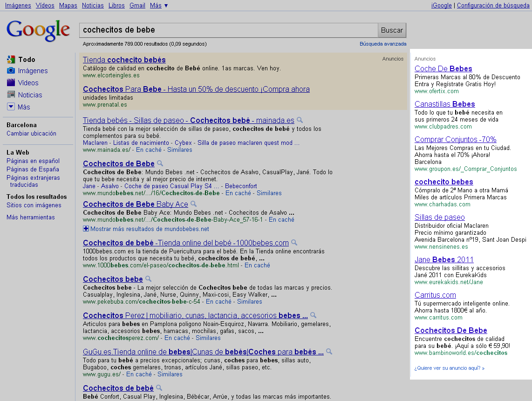Open the Tienda bebés mainada.es result title
The width and height of the screenshot is (532, 401).
(188, 120)
